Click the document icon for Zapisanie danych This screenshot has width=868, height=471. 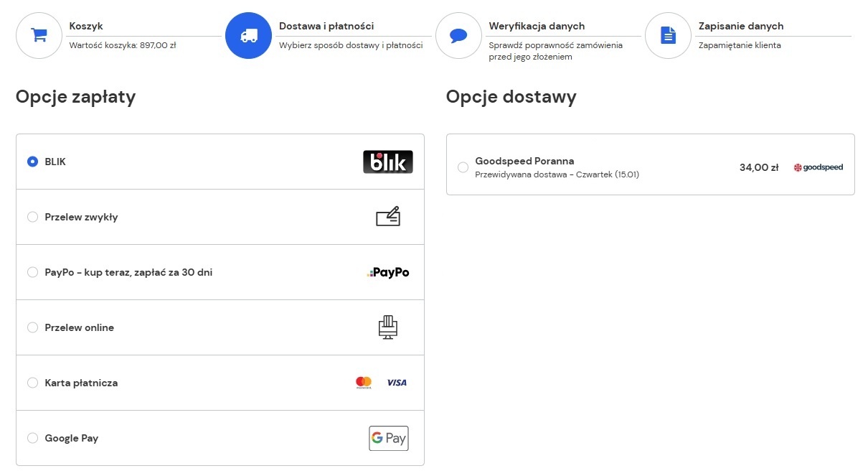668,36
